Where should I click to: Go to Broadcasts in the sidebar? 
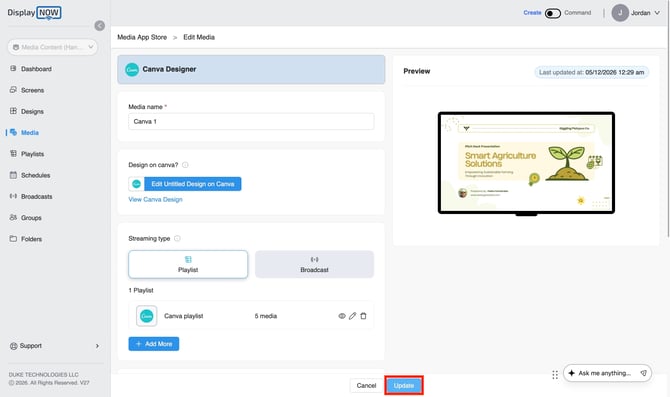pyautogui.click(x=36, y=197)
